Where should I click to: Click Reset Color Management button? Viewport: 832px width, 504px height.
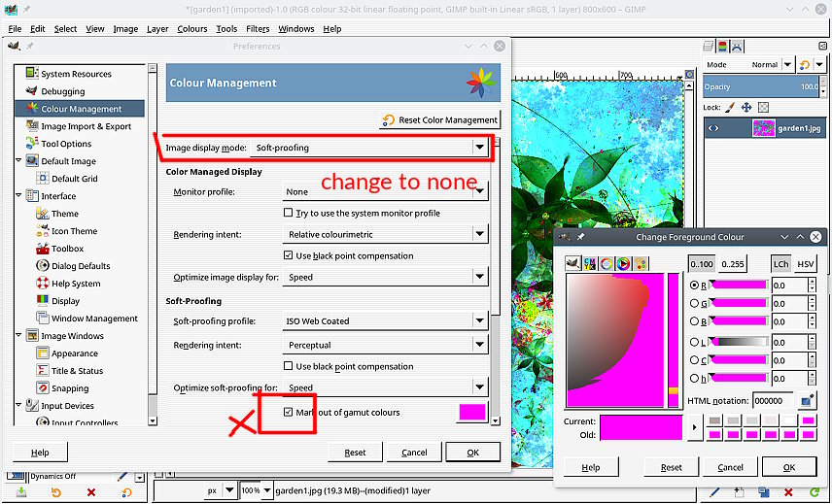pyautogui.click(x=440, y=119)
